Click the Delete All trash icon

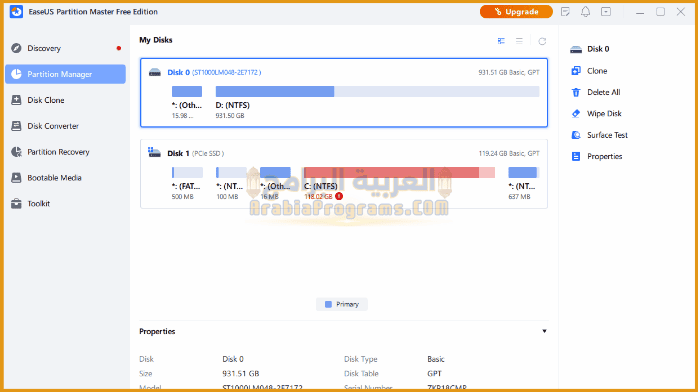(576, 92)
